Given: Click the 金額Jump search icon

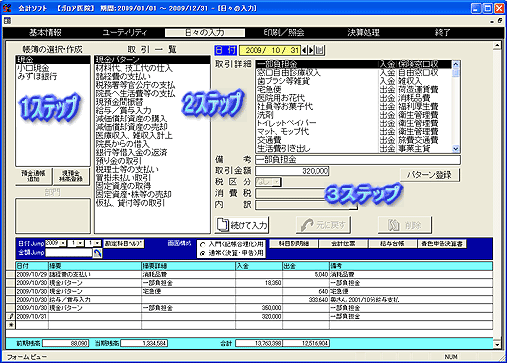Looking at the screenshot, I should 97,253.
